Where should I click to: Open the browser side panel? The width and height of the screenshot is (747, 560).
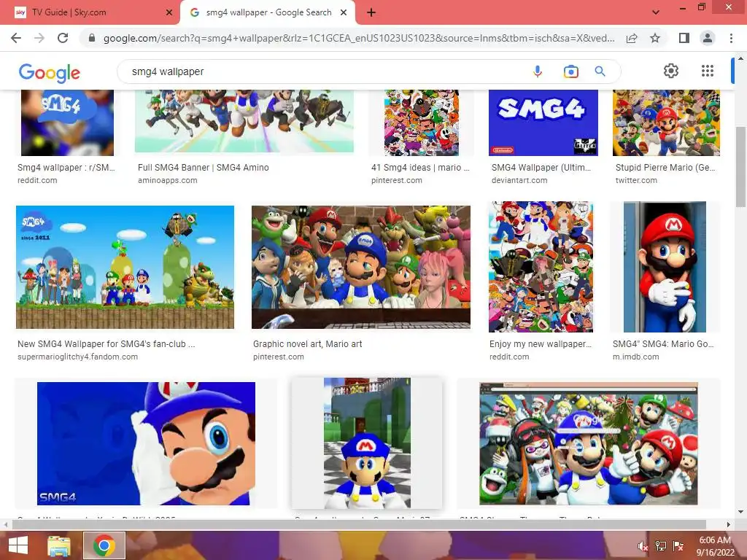[684, 38]
